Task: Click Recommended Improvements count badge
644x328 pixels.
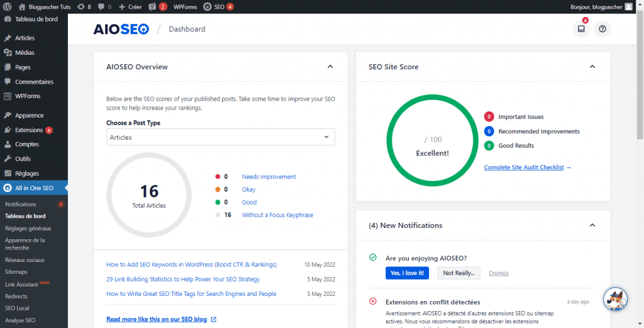Action: click(x=489, y=132)
